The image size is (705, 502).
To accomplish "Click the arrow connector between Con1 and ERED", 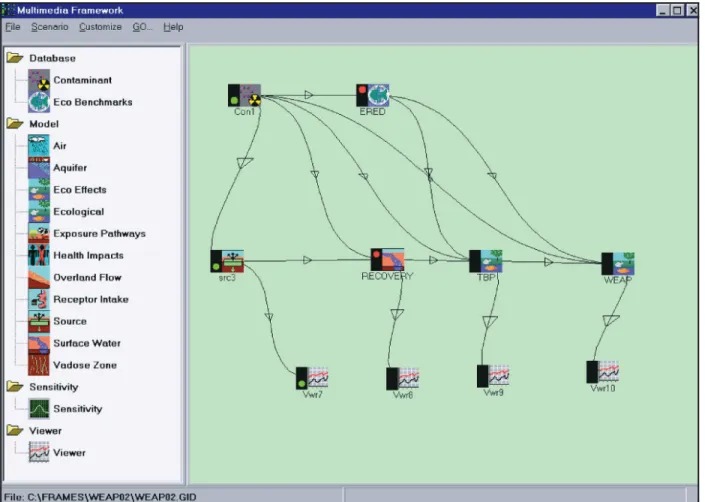I will [308, 95].
